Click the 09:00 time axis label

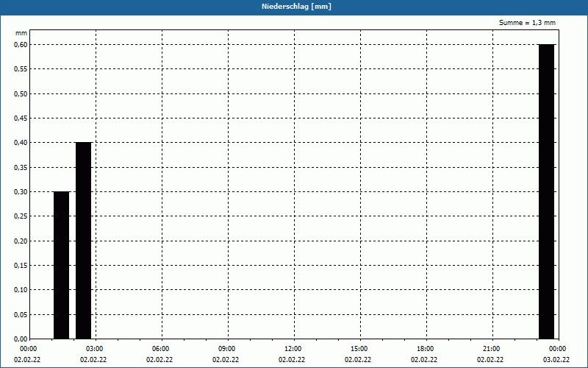pyautogui.click(x=226, y=349)
